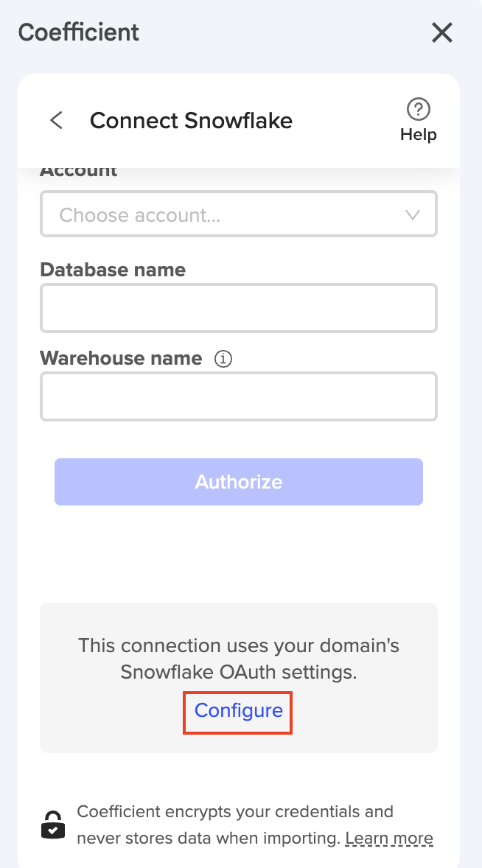Open the Configure OAuth settings link
482x868 pixels.
[x=238, y=710]
